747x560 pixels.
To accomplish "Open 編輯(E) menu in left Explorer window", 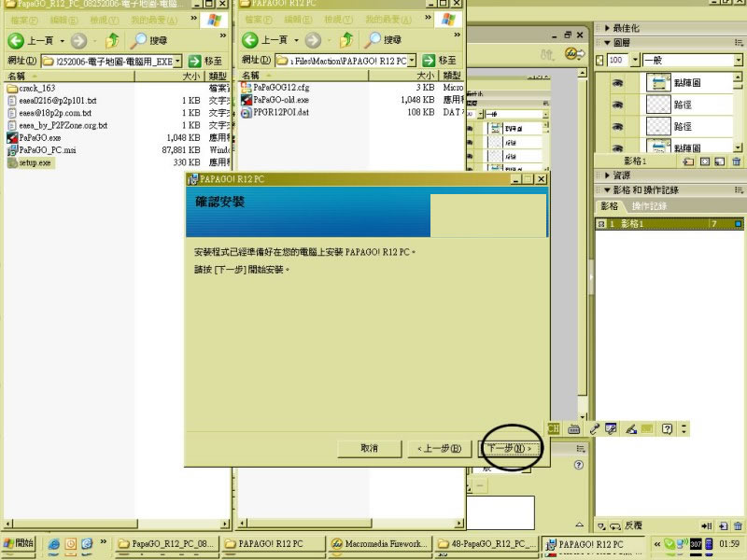I will point(63,20).
